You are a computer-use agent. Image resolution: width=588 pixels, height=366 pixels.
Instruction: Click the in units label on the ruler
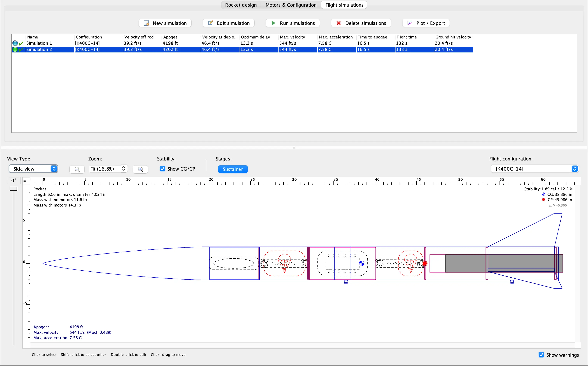tap(24, 181)
